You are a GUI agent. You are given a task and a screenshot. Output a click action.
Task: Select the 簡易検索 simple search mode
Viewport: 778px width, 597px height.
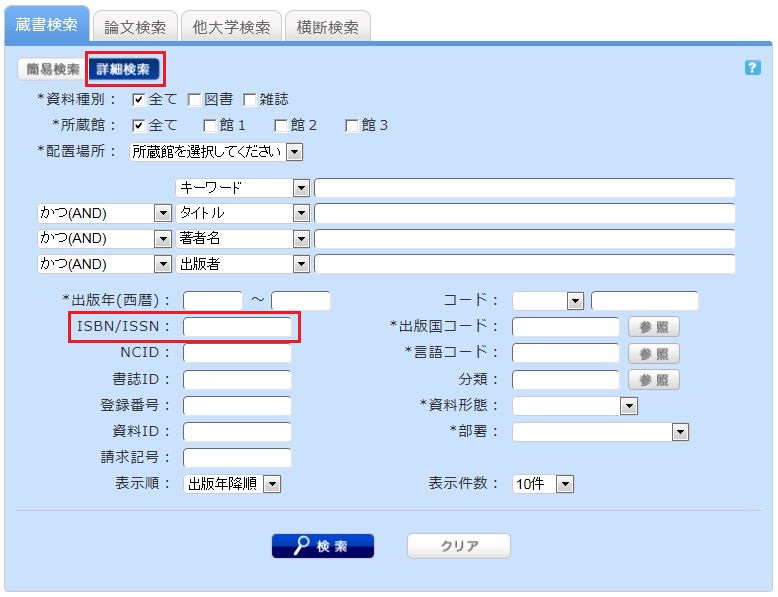point(52,69)
